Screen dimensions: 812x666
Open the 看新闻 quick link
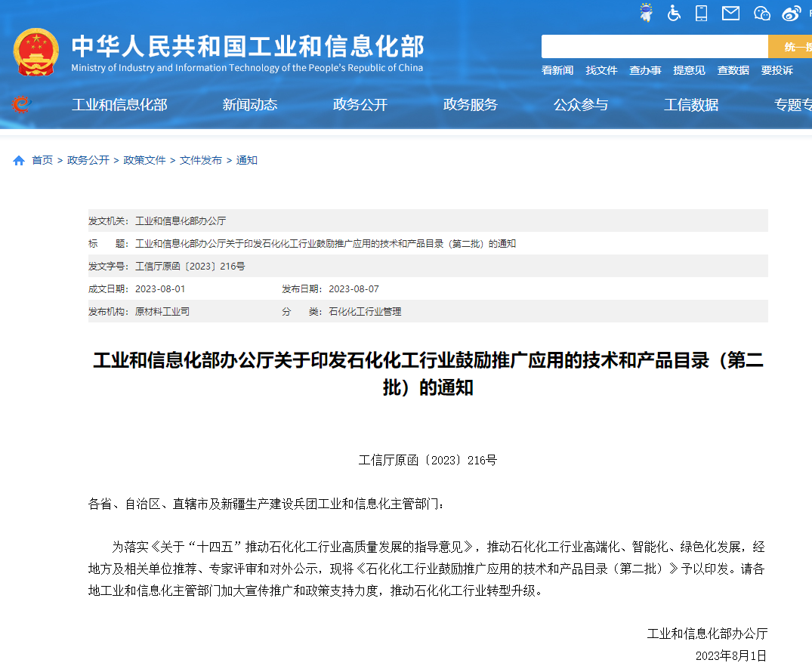(x=557, y=70)
